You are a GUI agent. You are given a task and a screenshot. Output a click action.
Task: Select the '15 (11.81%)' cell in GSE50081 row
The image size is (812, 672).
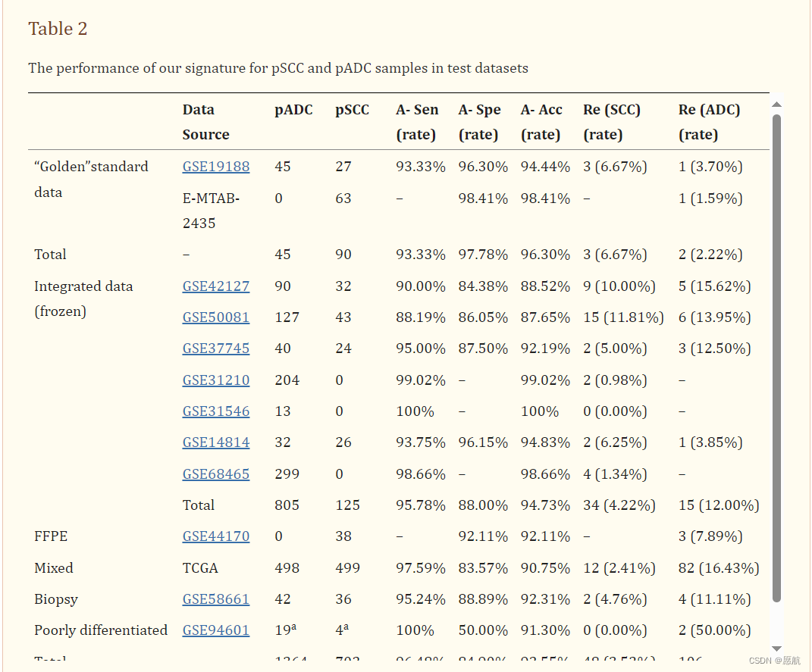coord(623,317)
